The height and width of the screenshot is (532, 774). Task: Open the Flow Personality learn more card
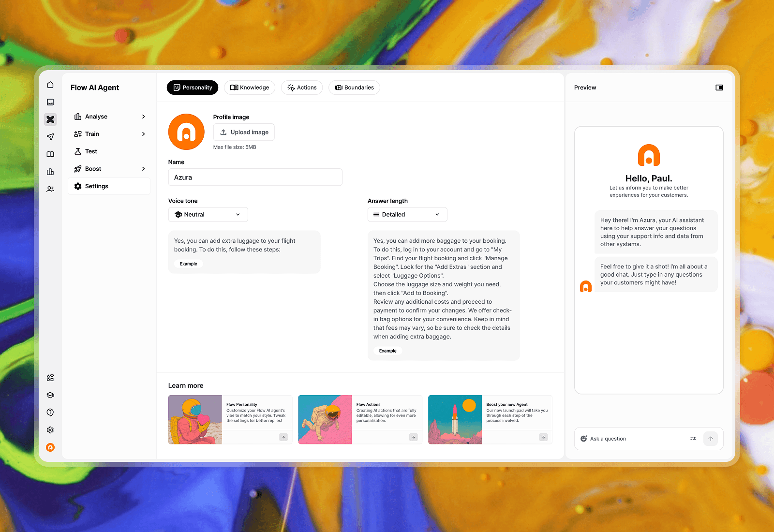(x=230, y=419)
